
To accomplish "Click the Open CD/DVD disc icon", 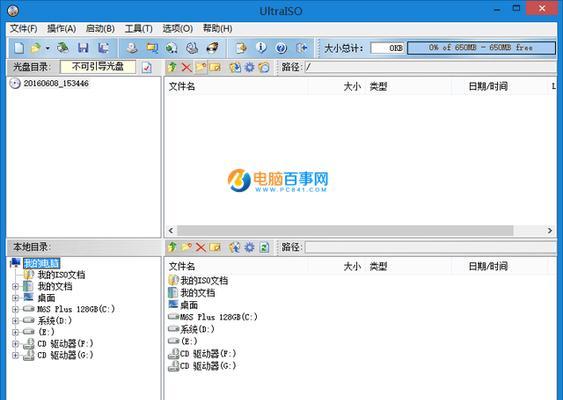I will pos(63,48).
